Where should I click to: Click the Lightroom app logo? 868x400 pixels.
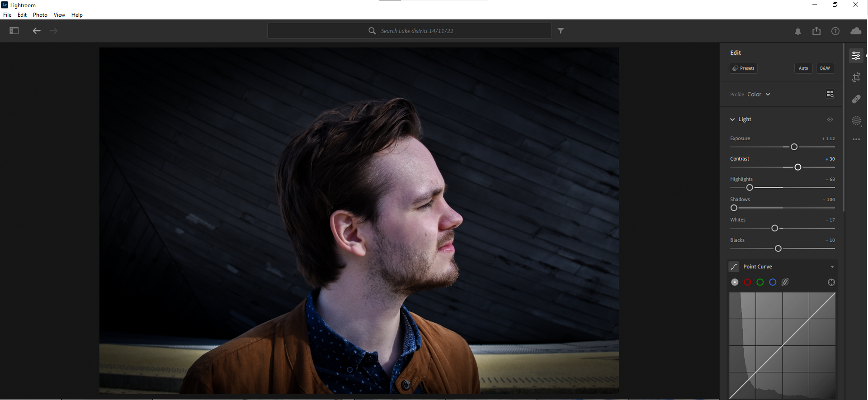click(5, 5)
